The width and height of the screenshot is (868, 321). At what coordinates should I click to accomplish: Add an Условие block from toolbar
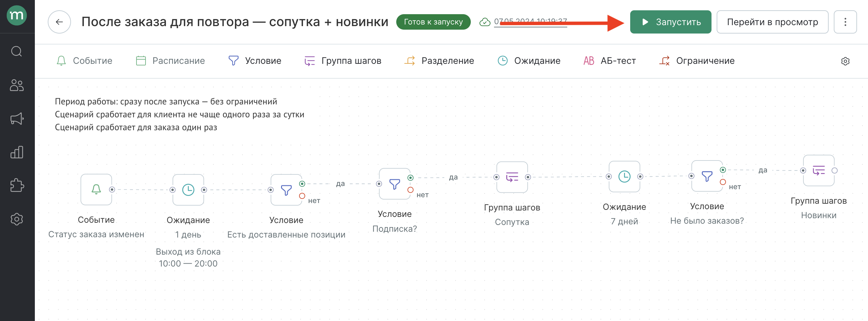255,61
